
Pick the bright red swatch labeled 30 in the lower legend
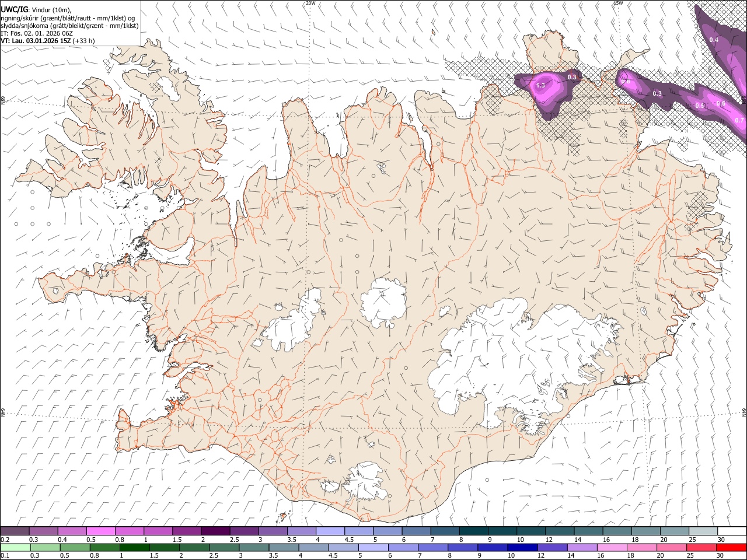click(x=730, y=548)
